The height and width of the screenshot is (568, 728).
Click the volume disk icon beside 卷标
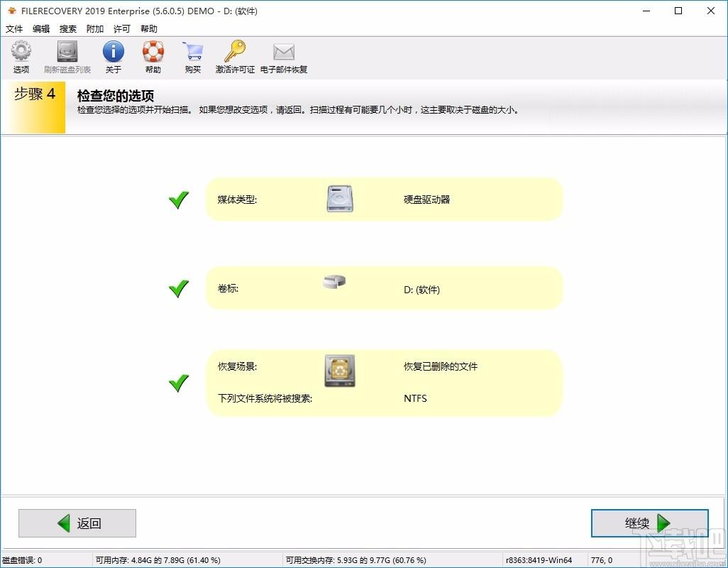point(334,281)
